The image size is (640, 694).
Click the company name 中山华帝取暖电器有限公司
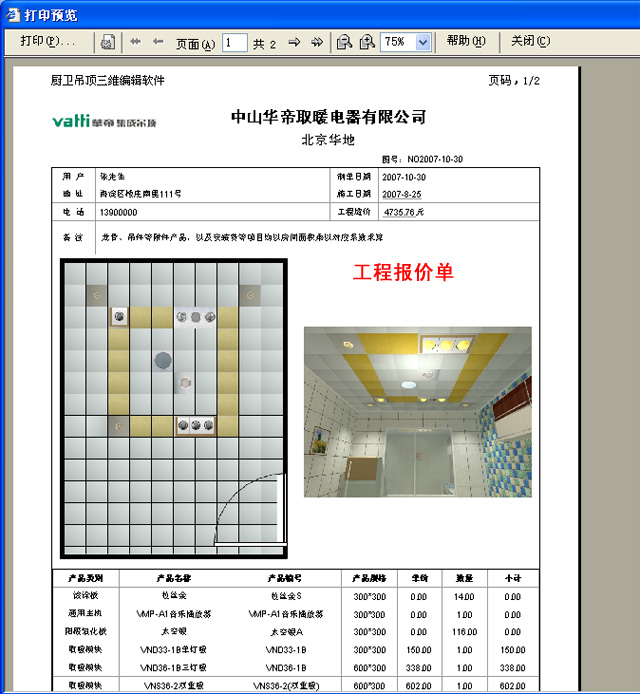(328, 117)
